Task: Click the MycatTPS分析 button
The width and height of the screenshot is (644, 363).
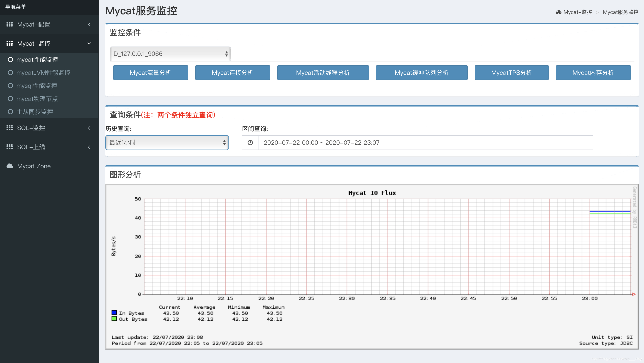Action: pyautogui.click(x=512, y=72)
